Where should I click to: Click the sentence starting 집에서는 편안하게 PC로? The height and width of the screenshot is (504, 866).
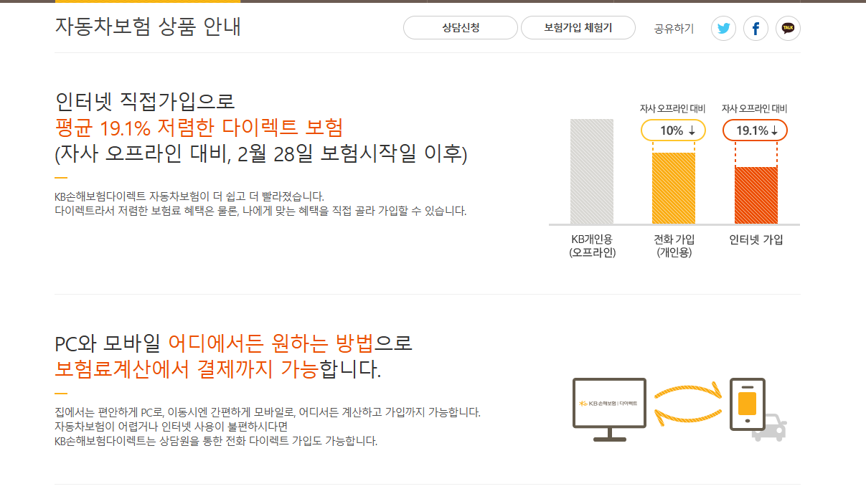268,412
